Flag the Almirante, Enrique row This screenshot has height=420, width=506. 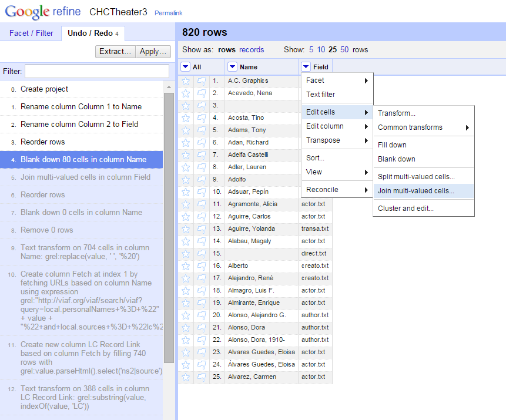pos(202,303)
